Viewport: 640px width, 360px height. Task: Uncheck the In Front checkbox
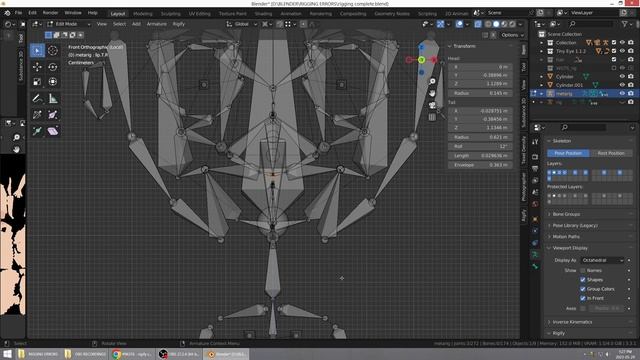pos(583,298)
